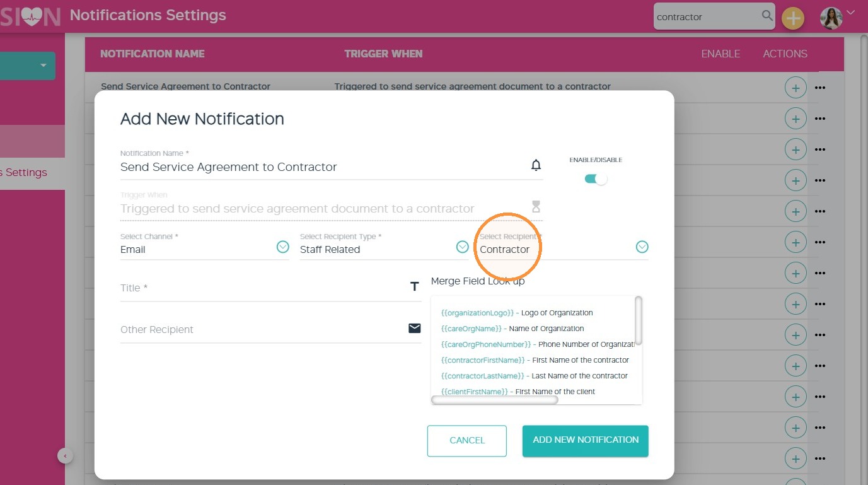
Task: Click the merge field list horizontal scrollbar
Action: click(495, 399)
